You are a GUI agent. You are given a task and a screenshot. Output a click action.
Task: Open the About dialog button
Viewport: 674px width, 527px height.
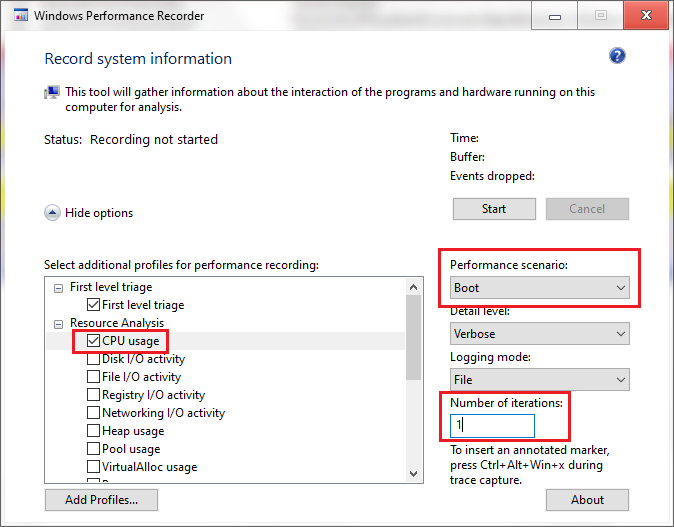coord(587,500)
